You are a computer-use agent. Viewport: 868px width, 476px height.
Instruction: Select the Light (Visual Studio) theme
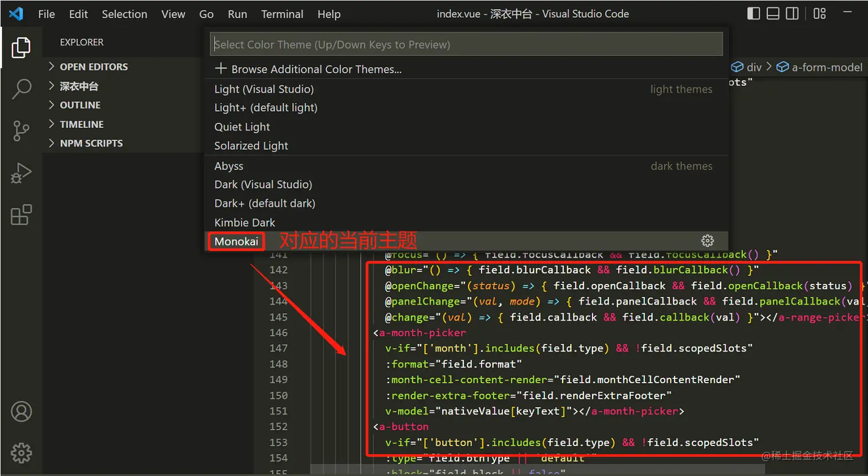[466, 89]
